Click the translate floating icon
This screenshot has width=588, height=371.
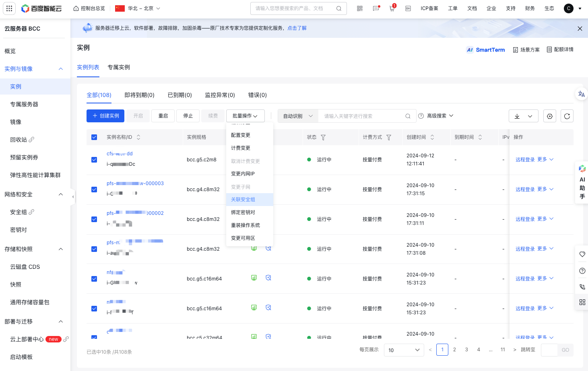582,94
